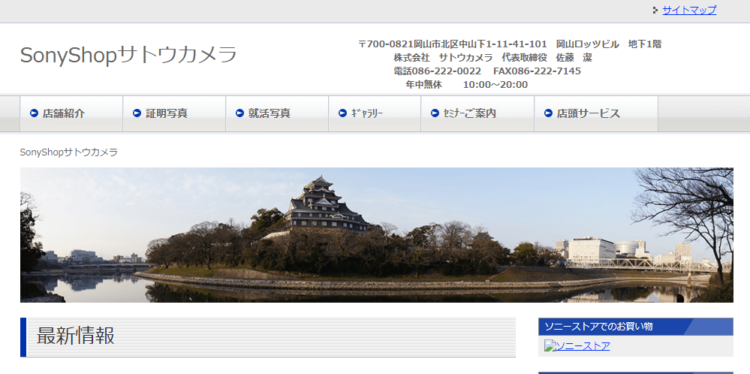
Task: Open the 店舗紹介 menu item
Action: point(71,113)
